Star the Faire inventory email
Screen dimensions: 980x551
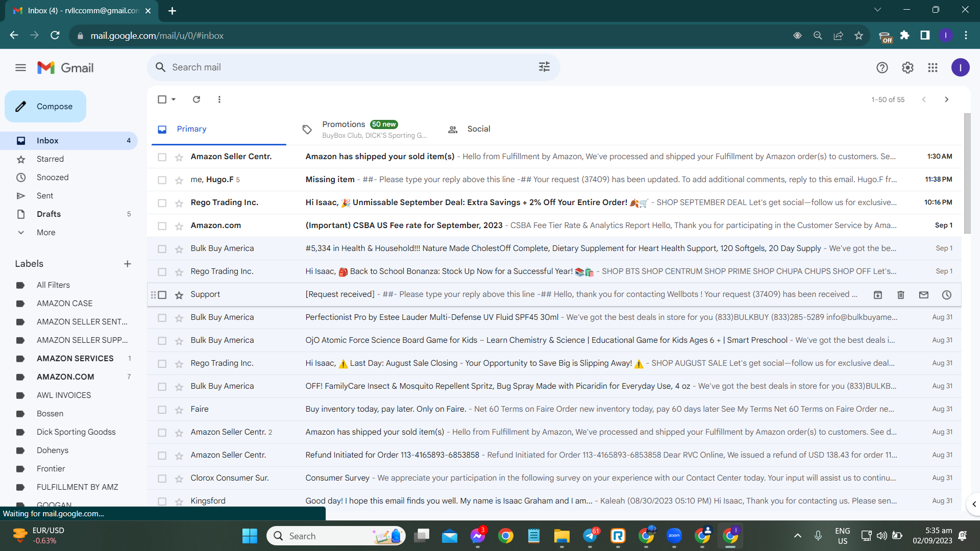pos(179,410)
